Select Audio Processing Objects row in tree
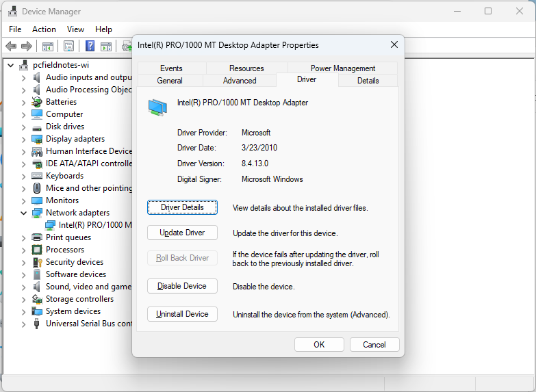 [x=89, y=90]
